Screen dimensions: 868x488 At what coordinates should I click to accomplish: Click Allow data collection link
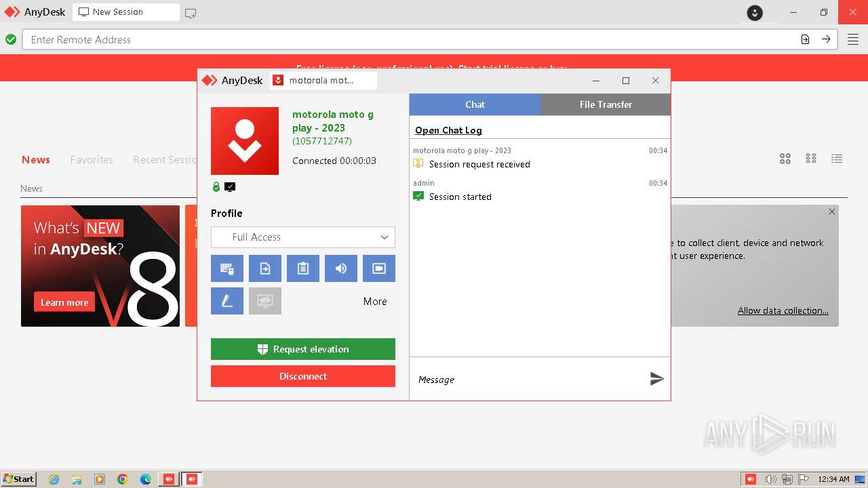click(x=783, y=310)
